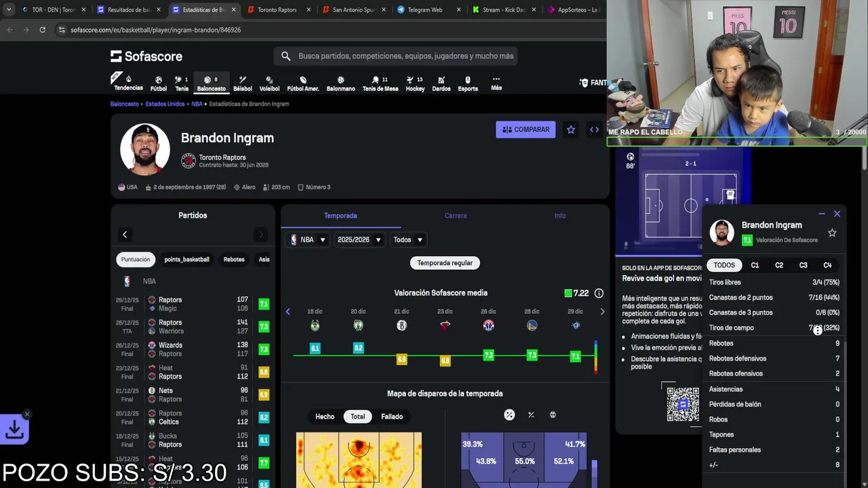This screenshot has height=488, width=868.
Task: Select C2 quarter tab
Action: coord(779,266)
